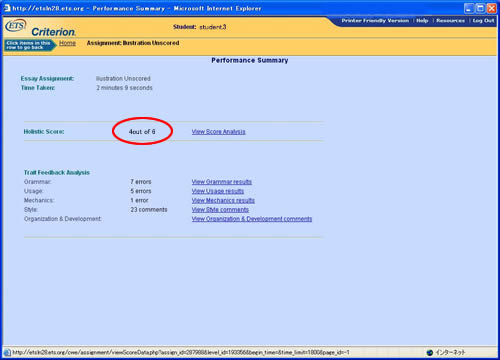Click the '4 out of 6' score text
This screenshot has height=360, width=500.
(x=142, y=132)
